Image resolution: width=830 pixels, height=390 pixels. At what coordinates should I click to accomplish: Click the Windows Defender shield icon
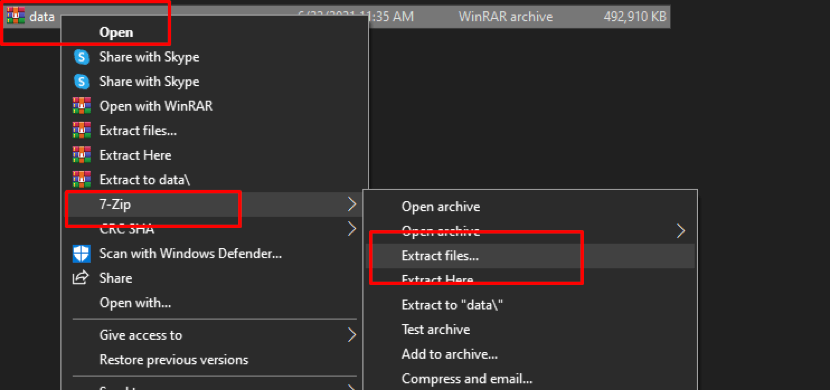pos(82,253)
